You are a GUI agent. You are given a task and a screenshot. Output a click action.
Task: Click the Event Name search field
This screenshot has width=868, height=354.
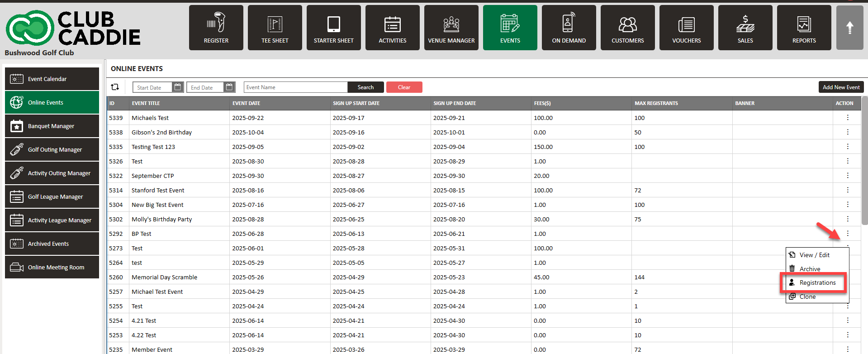pos(295,87)
